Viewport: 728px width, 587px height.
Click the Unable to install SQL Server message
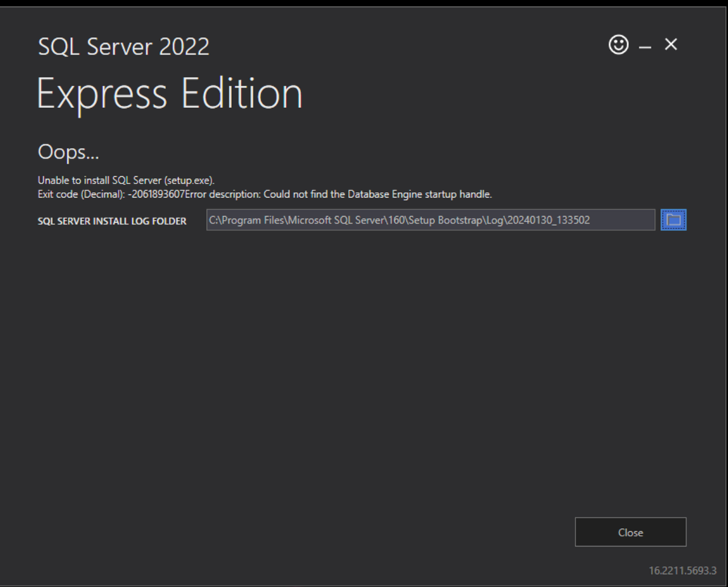(x=128, y=180)
